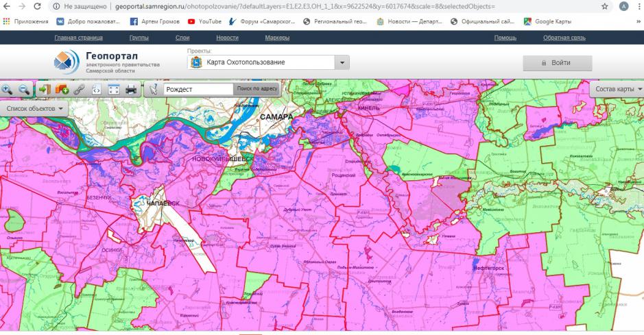Click the embed code icon

[97, 89]
